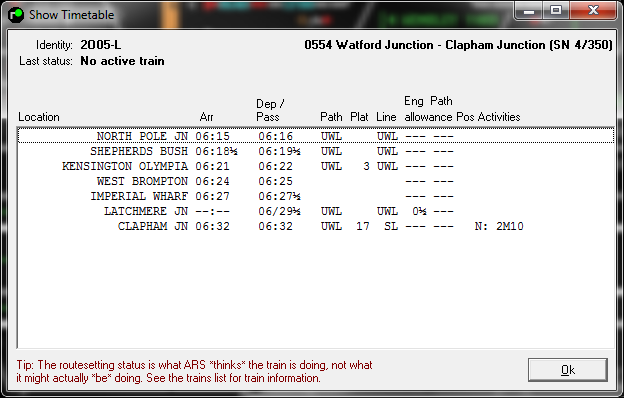Image resolution: width=624 pixels, height=398 pixels.
Task: Click the 06:21 arrival time
Action: (213, 166)
